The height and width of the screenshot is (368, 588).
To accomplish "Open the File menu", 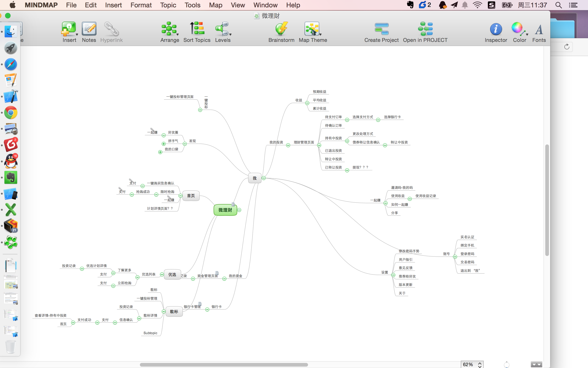I will click(x=71, y=5).
